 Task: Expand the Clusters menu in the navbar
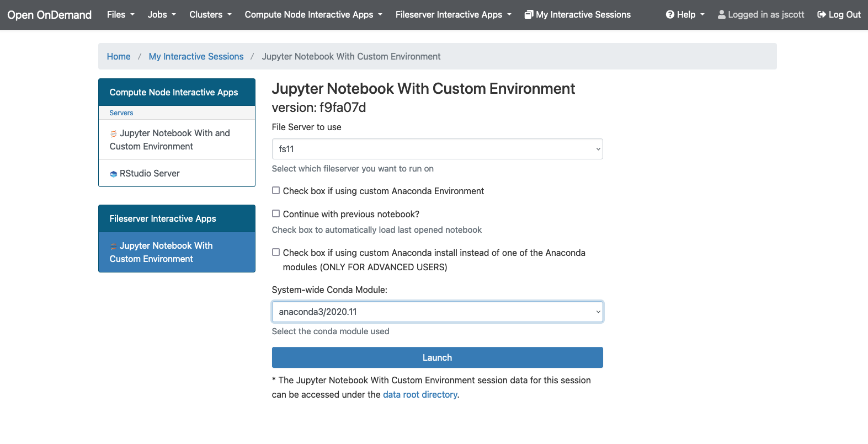[x=210, y=14]
